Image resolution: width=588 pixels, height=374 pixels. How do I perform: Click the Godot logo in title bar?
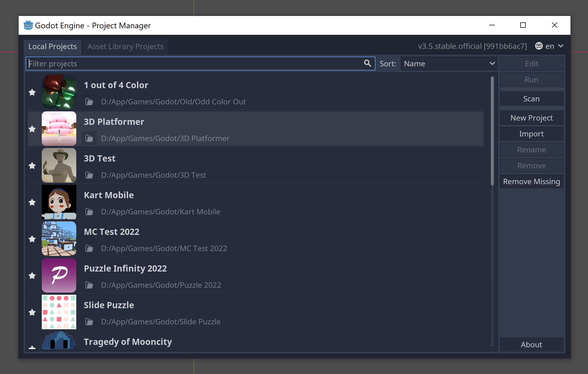(28, 25)
